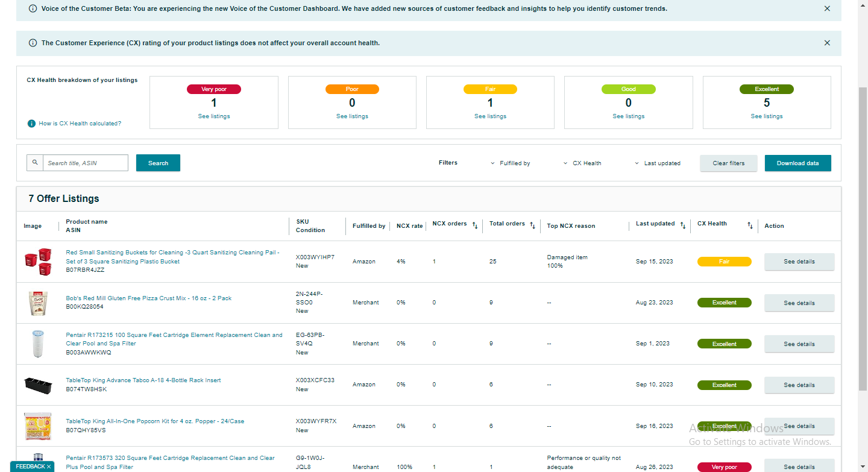The height and width of the screenshot is (472, 868).
Task: See details for Sanitizing Buckets listing
Action: pos(799,262)
